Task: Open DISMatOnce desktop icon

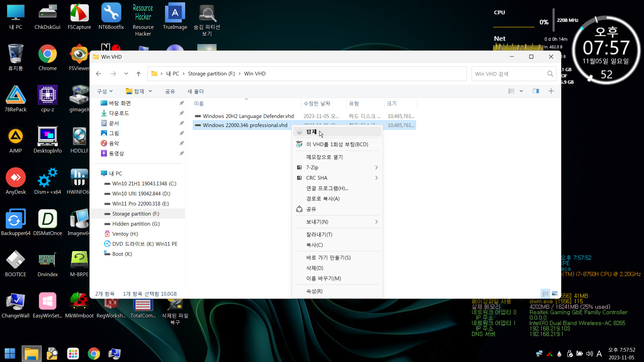Action: click(48, 223)
